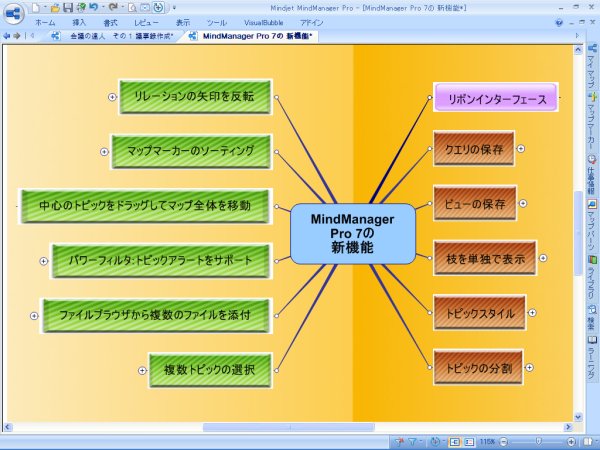Click the zoom in plus button
The width and height of the screenshot is (600, 450).
click(571, 442)
